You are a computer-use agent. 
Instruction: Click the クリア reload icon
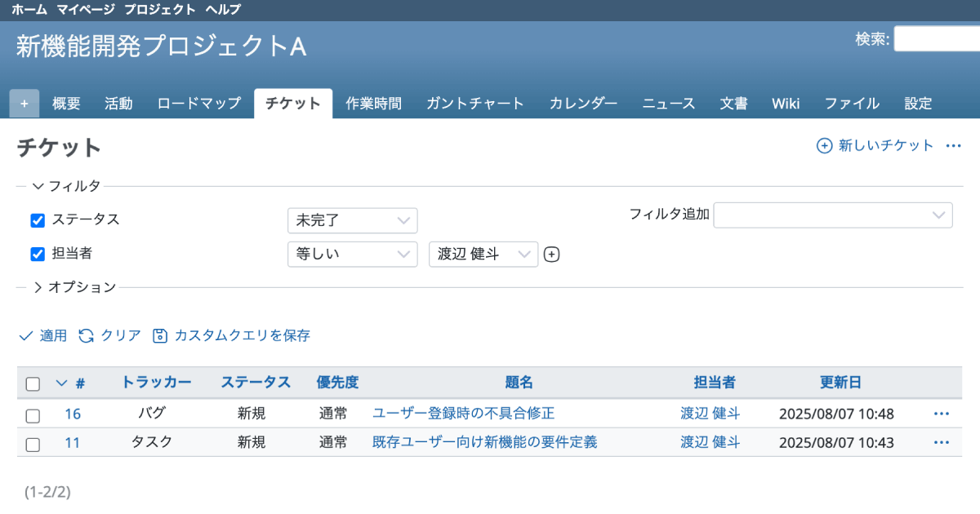click(x=86, y=335)
